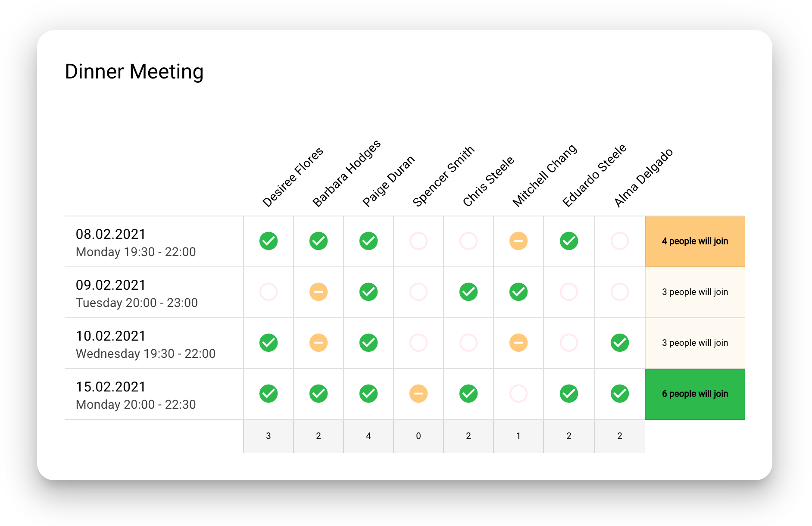This screenshot has height=526, width=812.
Task: Select the 15.02.2021 Monday date row
Action: [x=136, y=394]
